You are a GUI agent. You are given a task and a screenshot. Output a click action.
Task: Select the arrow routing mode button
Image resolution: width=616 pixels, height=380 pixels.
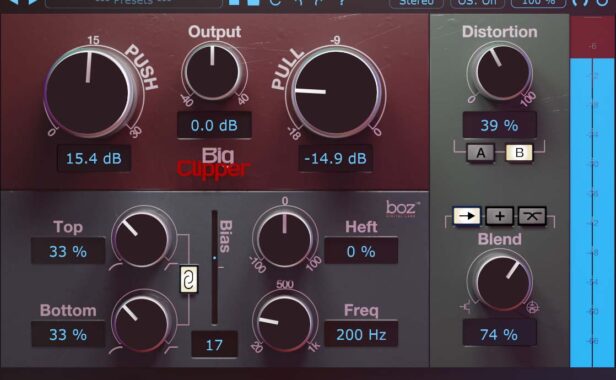(467, 216)
